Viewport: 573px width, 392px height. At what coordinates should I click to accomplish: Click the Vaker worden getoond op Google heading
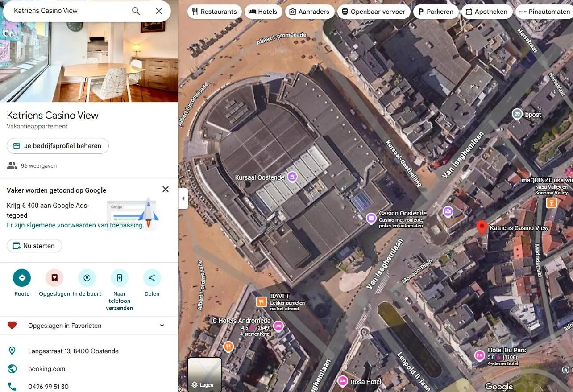point(56,190)
